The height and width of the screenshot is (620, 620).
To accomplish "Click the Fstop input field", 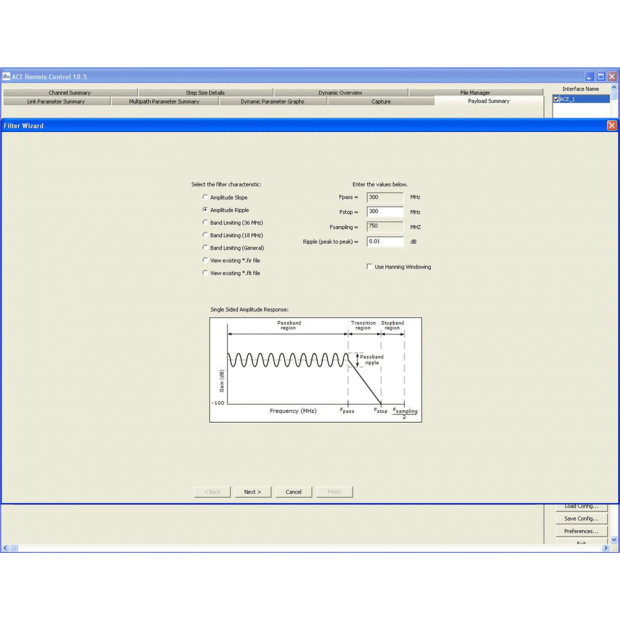I will pos(385,212).
